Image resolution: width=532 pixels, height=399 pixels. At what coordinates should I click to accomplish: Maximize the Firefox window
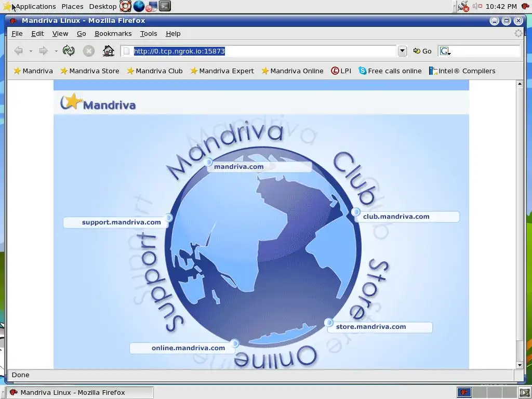506,21
